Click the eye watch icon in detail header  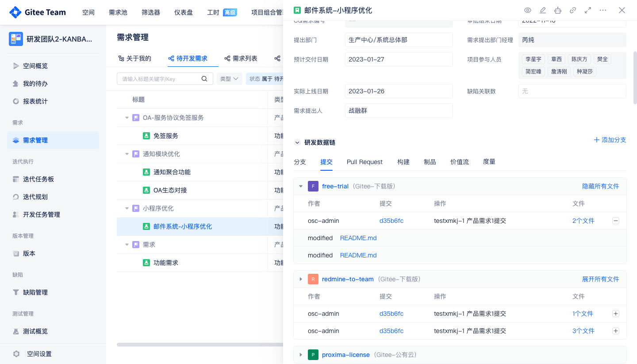click(x=528, y=10)
